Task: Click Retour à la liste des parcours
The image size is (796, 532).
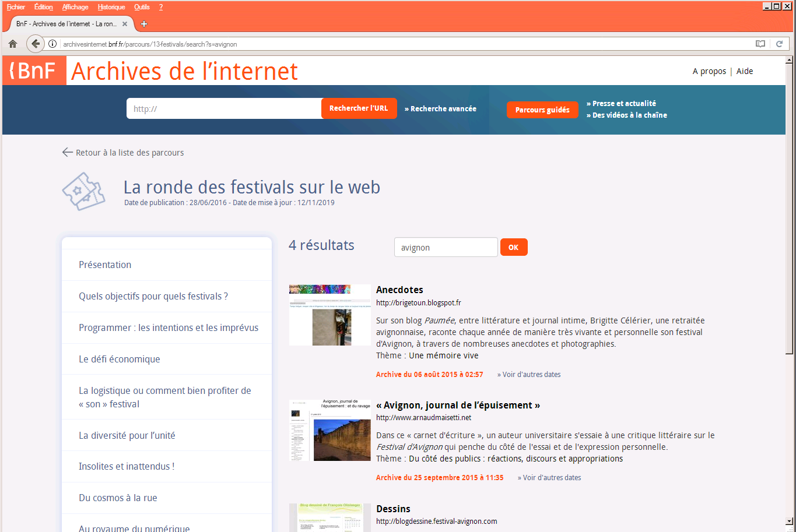Action: tap(129, 153)
